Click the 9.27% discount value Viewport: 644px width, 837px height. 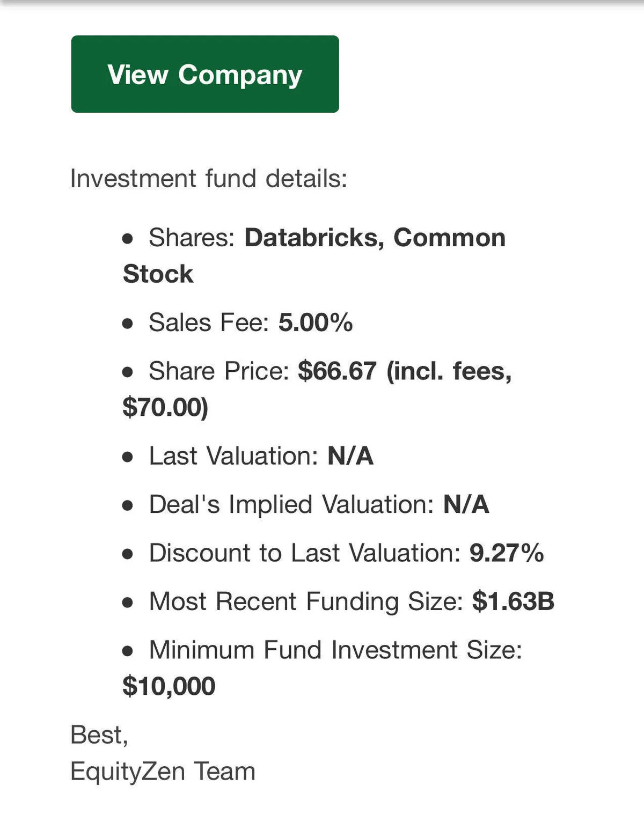tap(506, 553)
